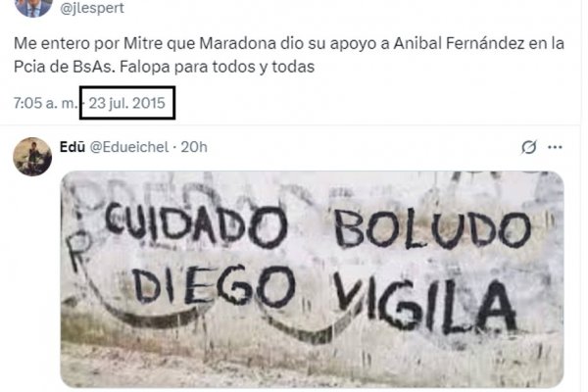
Task: Click the 7:05 a. m. timestamp
Action: 45,103
